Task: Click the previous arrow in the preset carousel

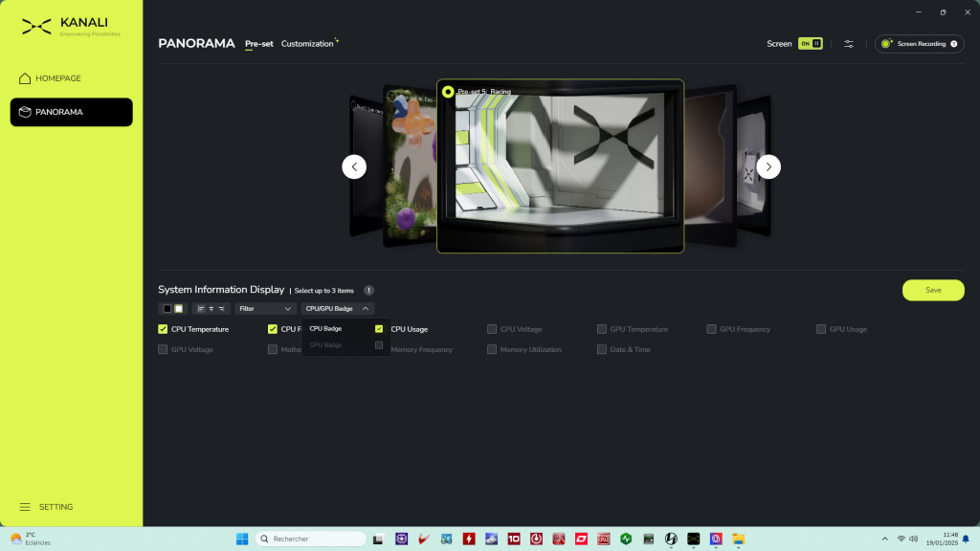Action: pyautogui.click(x=354, y=166)
